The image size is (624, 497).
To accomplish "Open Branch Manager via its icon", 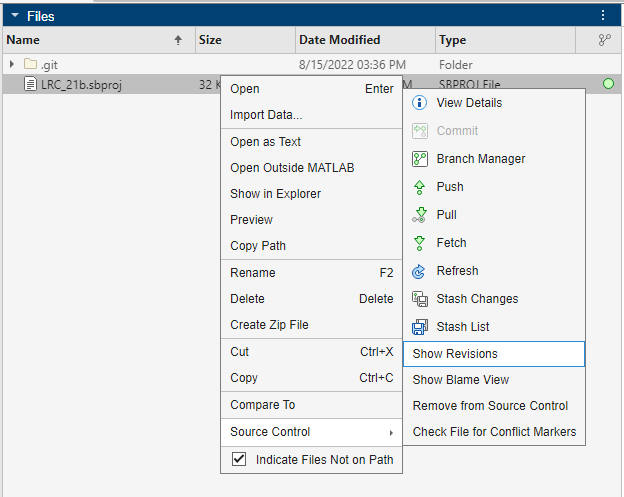I will (x=420, y=159).
